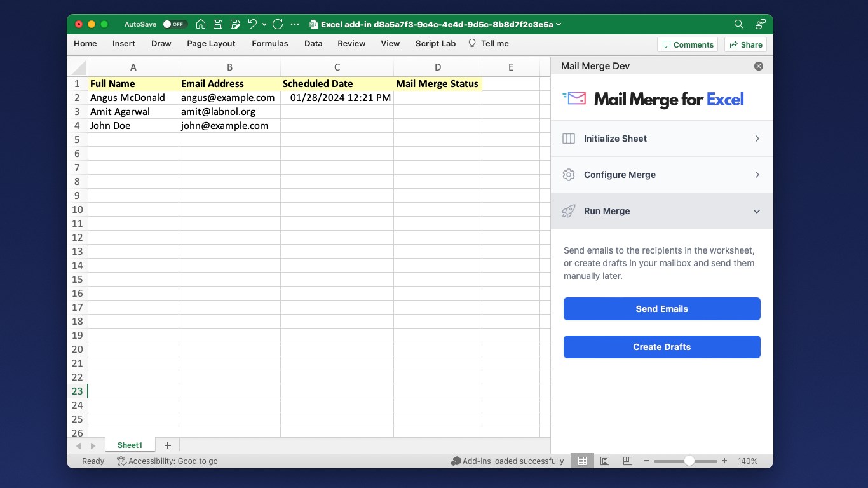Click the Send Emails button
The width and height of the screenshot is (868, 488).
(x=662, y=309)
